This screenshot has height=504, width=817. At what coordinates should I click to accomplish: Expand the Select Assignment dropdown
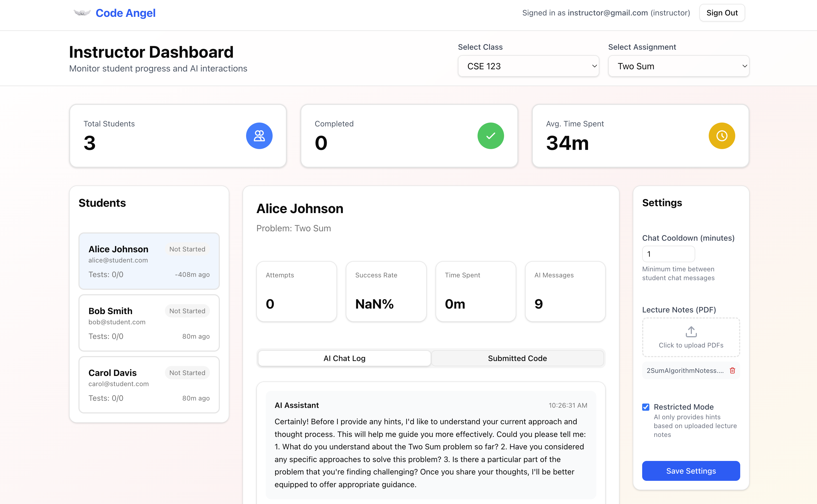tap(678, 66)
